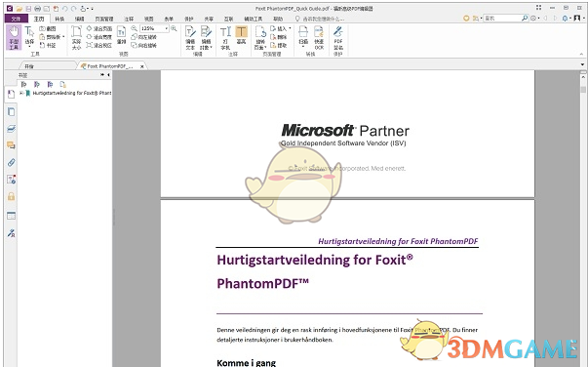Open the File menu tab
The image size is (588, 367).
[x=17, y=19]
